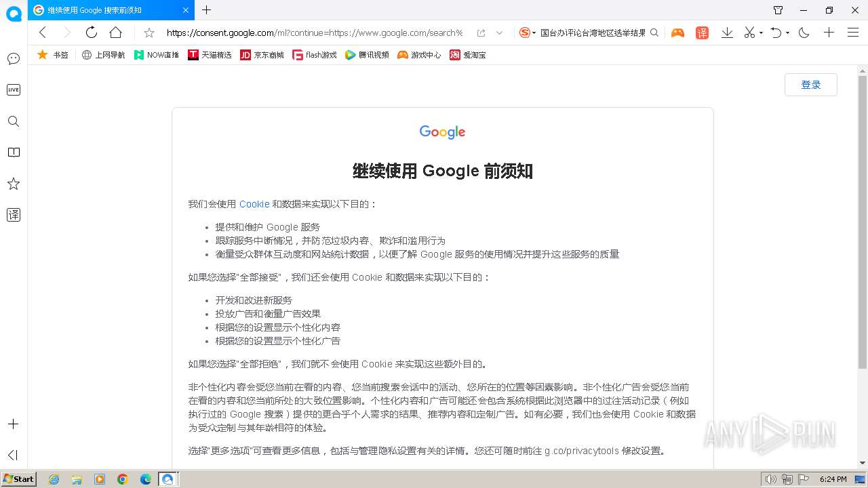Open the 书签 bookmarks folder
This screenshot has width=868, height=488.
pyautogui.click(x=53, y=55)
